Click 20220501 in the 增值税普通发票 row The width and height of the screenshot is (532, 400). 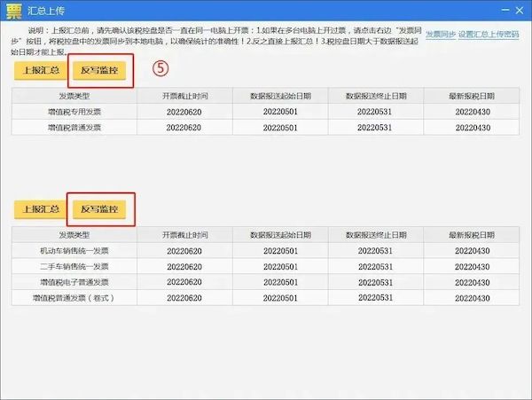point(280,128)
